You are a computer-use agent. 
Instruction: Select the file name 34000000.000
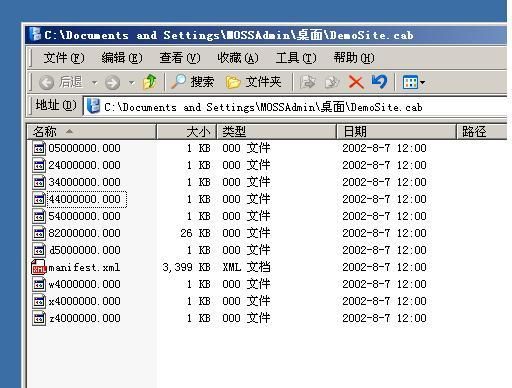coord(85,182)
